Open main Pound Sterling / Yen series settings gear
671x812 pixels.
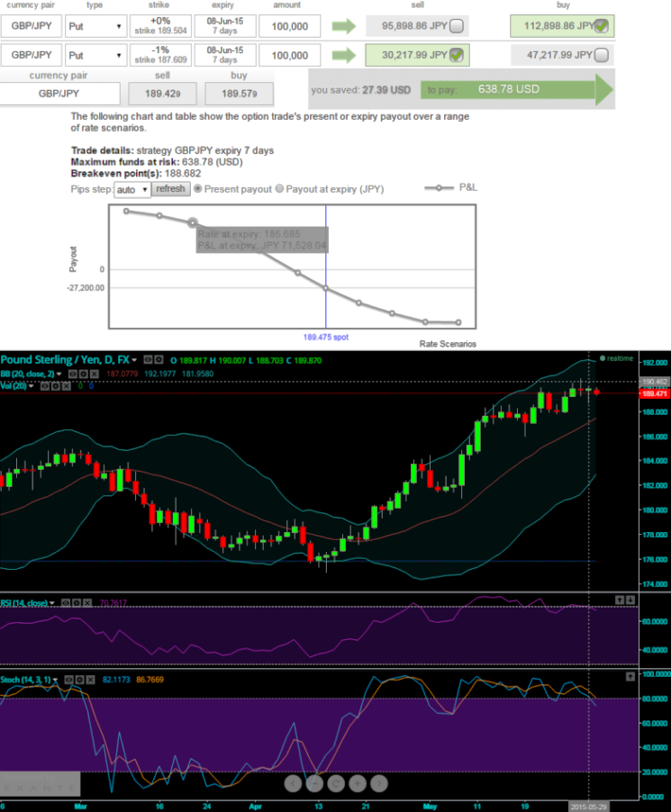159,359
